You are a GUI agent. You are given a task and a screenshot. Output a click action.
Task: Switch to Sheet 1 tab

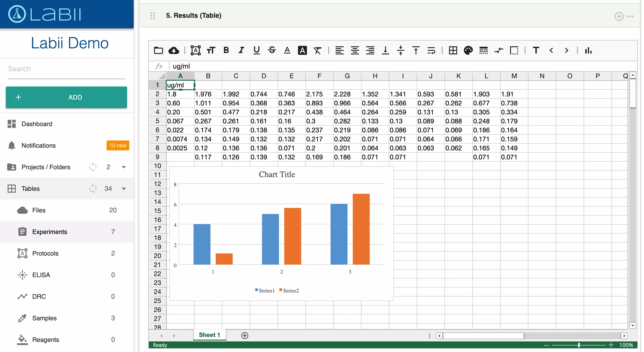[209, 335]
